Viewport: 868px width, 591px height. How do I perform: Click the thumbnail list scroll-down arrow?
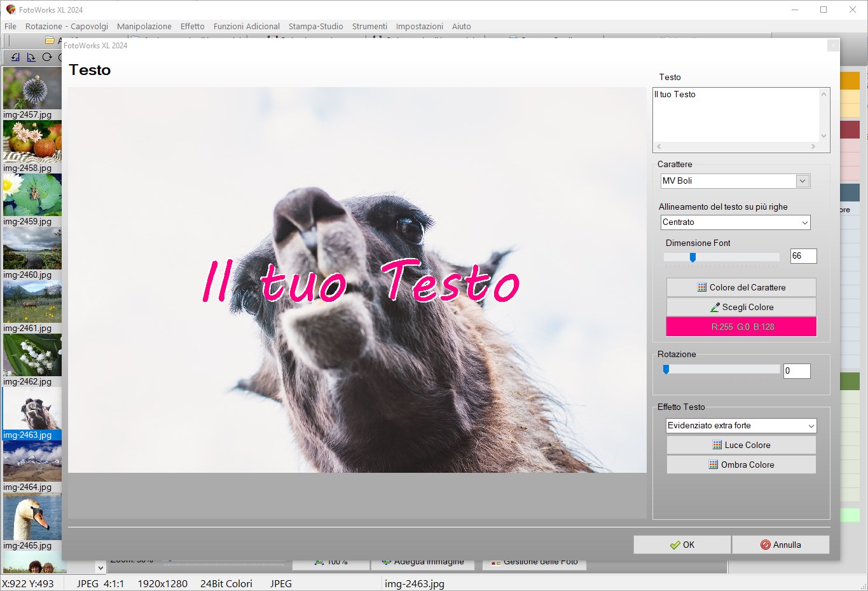(100, 567)
